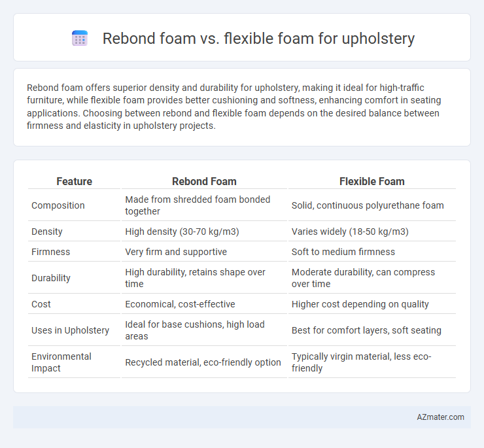Image resolution: width=484 pixels, height=448 pixels.
Task: Click the 'Feature' column header
Action: [74, 181]
